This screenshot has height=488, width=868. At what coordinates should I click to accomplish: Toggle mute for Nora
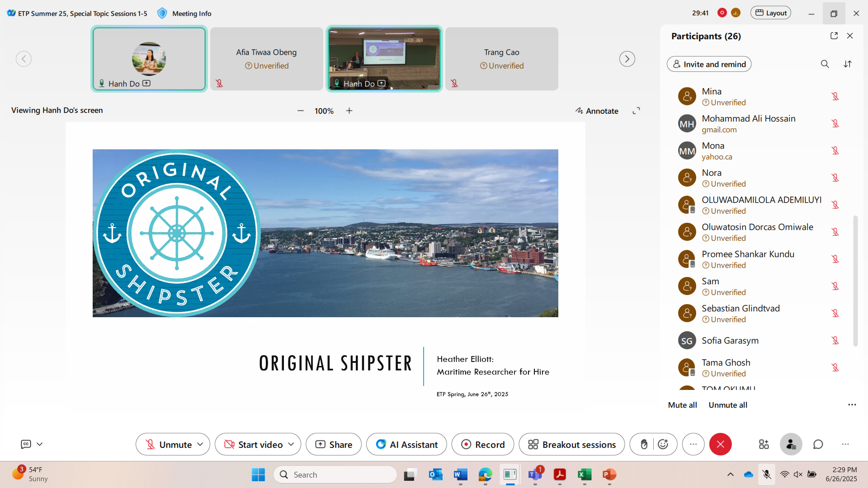pyautogui.click(x=835, y=178)
